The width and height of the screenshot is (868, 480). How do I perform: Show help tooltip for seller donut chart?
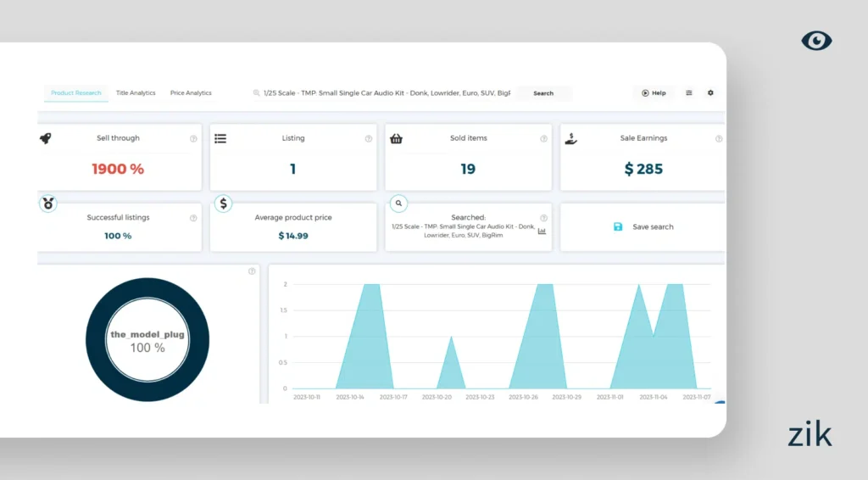tap(252, 271)
